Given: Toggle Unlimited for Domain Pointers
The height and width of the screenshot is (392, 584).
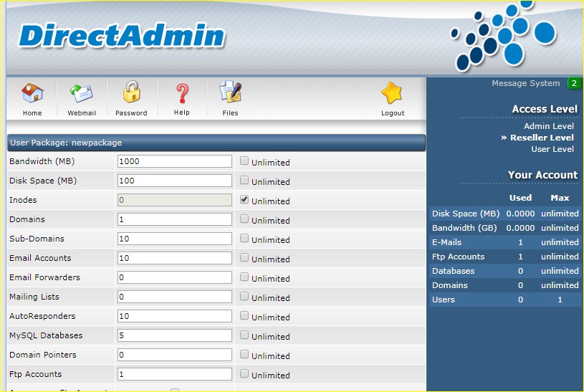Looking at the screenshot, I should tap(244, 355).
